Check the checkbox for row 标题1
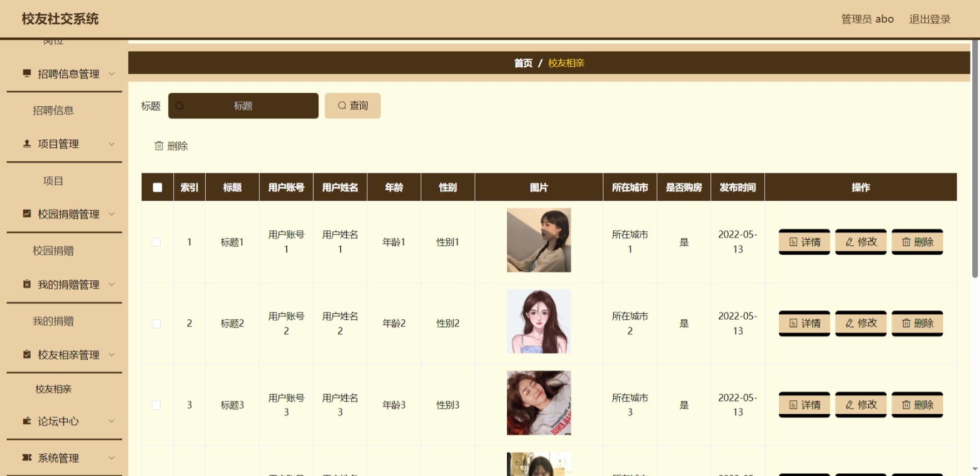The height and width of the screenshot is (476, 980). click(156, 242)
